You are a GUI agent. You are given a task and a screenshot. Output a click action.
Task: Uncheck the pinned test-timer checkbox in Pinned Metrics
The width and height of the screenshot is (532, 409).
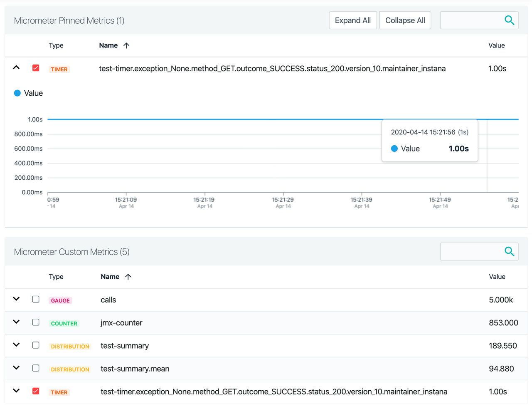[36, 68]
